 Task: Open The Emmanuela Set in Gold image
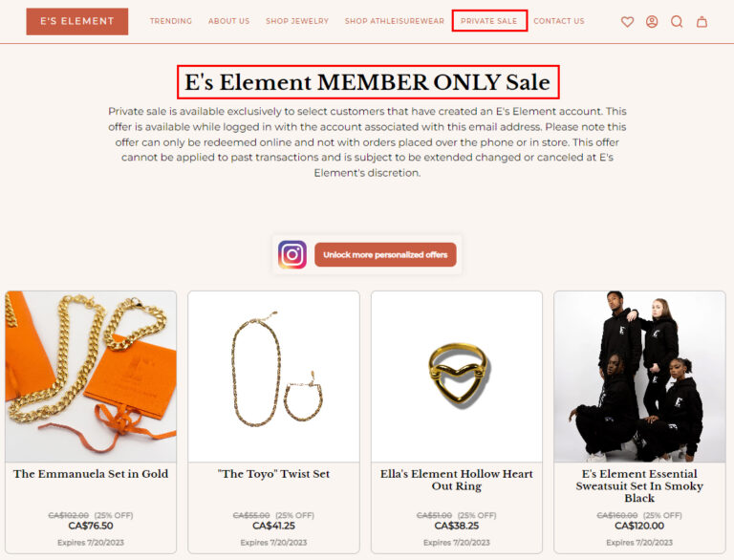[x=91, y=377]
